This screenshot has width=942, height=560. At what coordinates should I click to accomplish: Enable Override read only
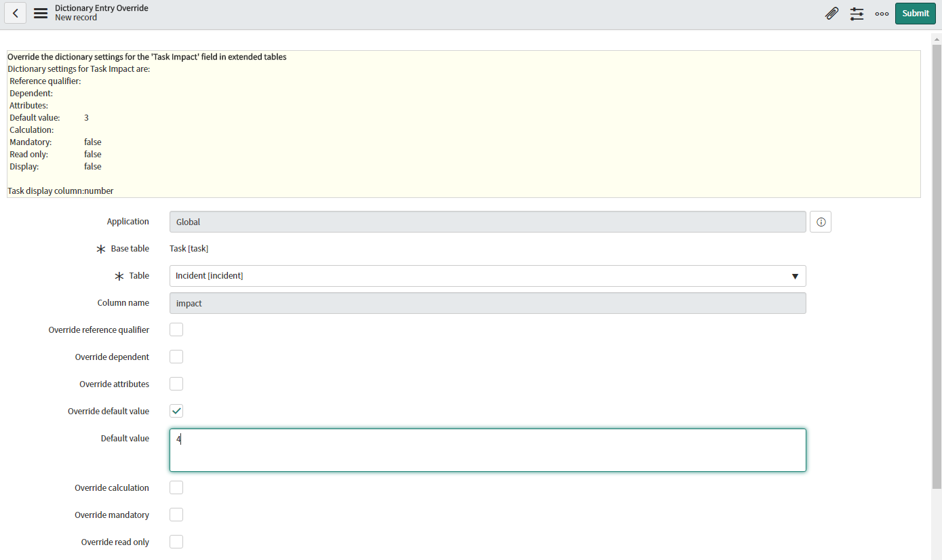point(176,542)
